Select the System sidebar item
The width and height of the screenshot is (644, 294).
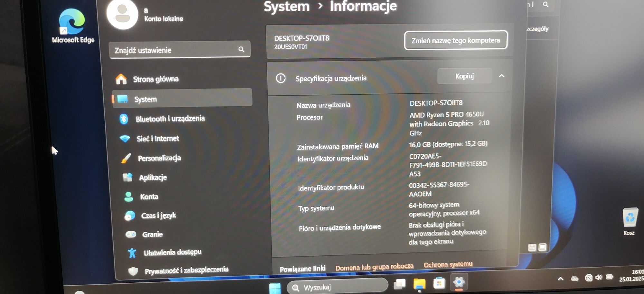[182, 98]
